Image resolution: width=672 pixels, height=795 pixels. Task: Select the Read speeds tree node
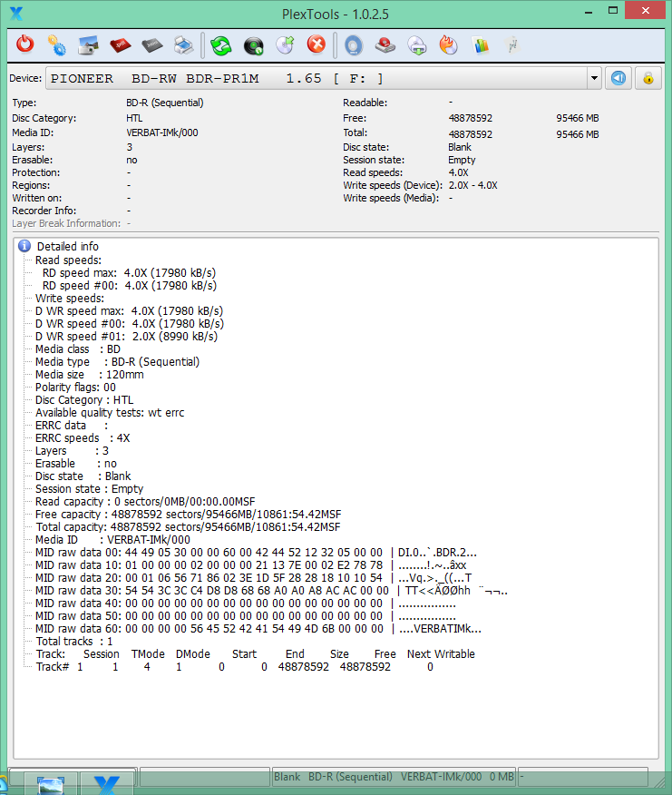[68, 260]
